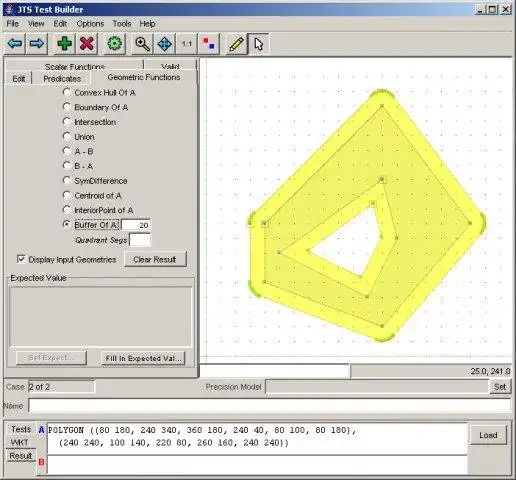Click the blue A geometry label
This screenshot has width=516, height=480.
pos(41,430)
